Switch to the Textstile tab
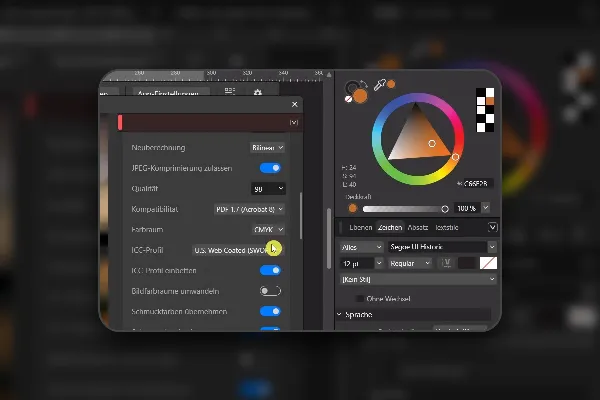Viewport: 600px width, 400px height. pyautogui.click(x=447, y=227)
